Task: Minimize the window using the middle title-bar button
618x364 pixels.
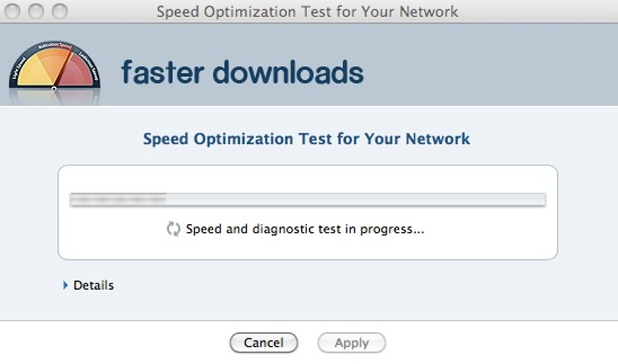Action: click(x=36, y=11)
